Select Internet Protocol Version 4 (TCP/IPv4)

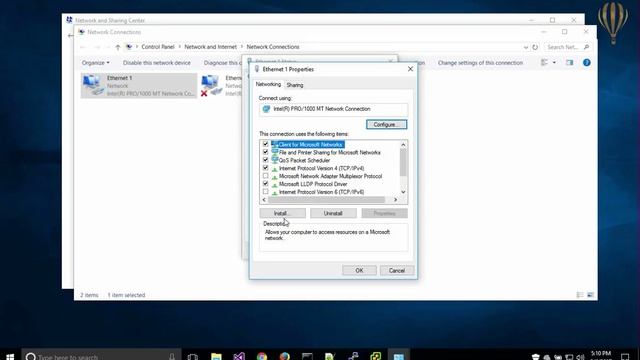pyautogui.click(x=321, y=168)
